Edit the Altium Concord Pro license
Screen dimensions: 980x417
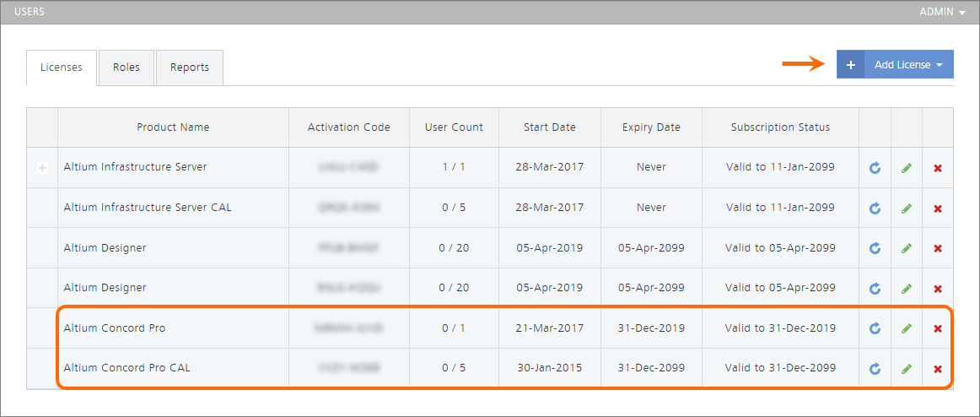coord(906,328)
